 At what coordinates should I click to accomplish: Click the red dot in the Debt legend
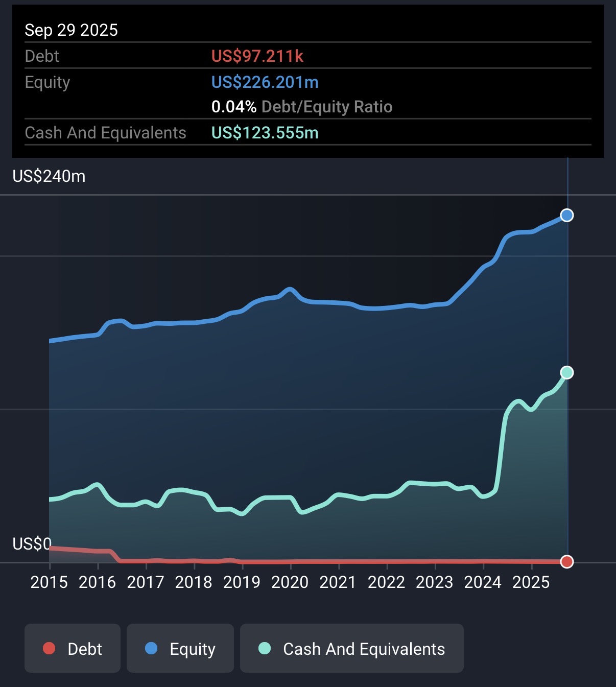49,648
